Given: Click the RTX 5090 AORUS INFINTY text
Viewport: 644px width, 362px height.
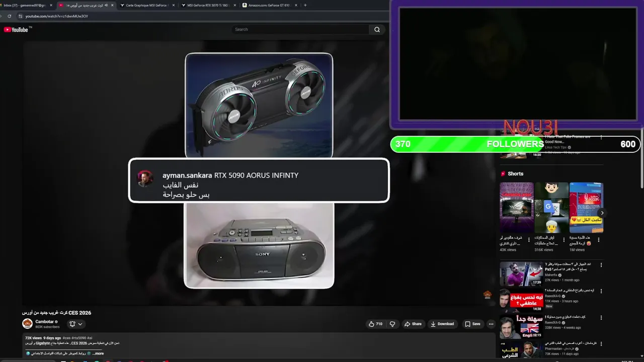Looking at the screenshot, I should 257,175.
